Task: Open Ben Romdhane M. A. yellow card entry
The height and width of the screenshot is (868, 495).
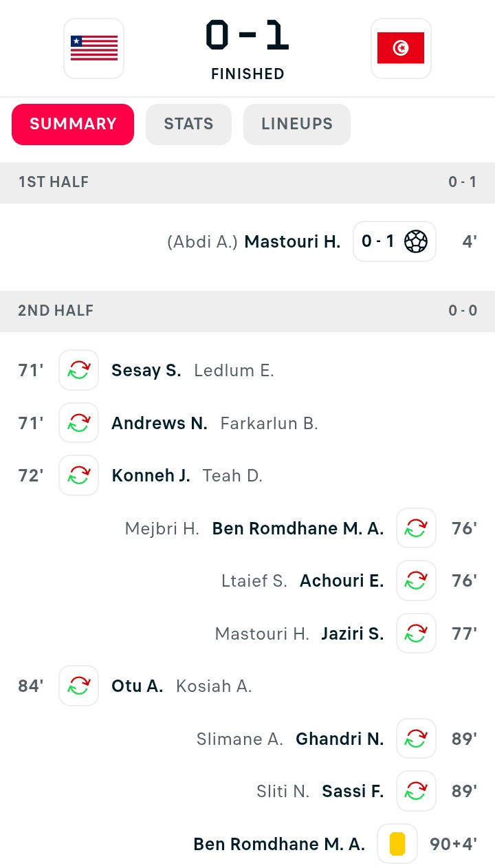Action: [x=279, y=844]
